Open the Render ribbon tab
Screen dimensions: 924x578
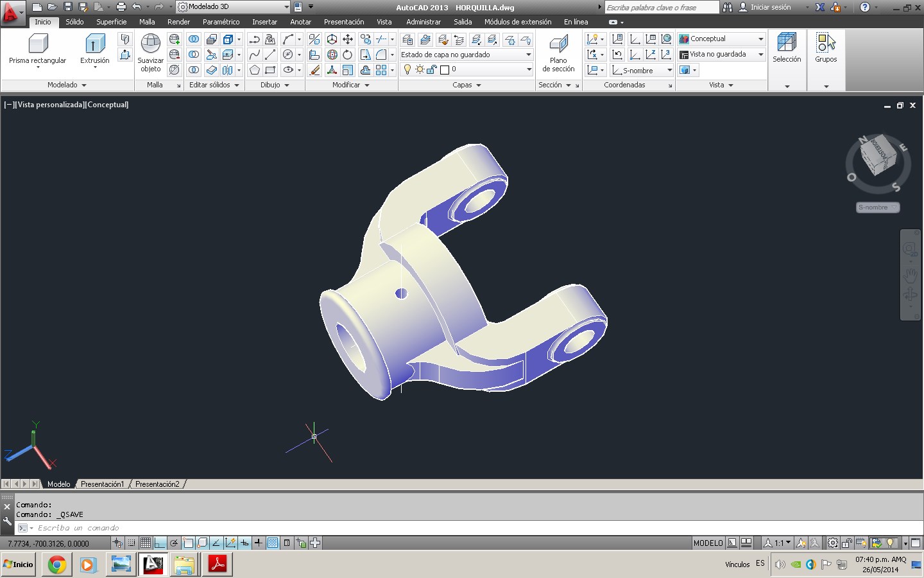(178, 22)
